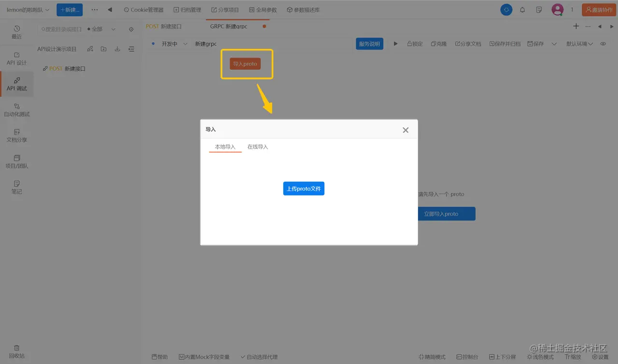The image size is (618, 364).
Task: Open the 开发中 status dropdown
Action: pos(171,43)
